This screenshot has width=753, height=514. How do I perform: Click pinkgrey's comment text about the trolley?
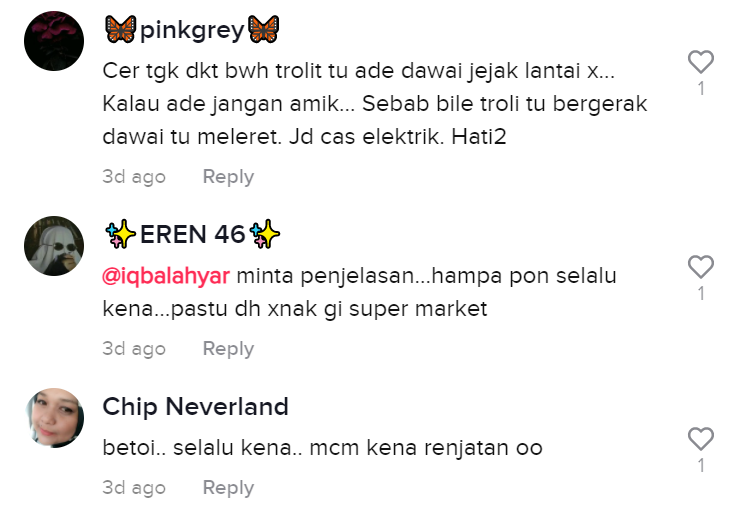(375, 104)
